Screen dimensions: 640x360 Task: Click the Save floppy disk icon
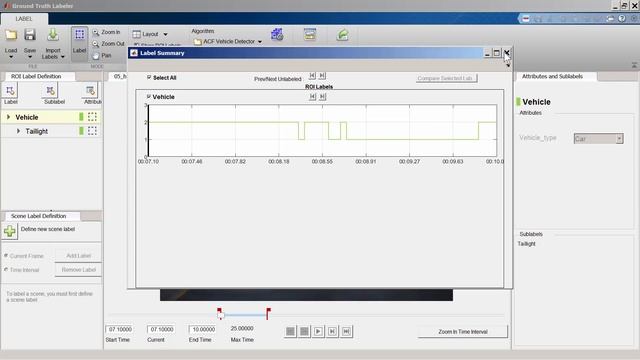[x=30, y=35]
